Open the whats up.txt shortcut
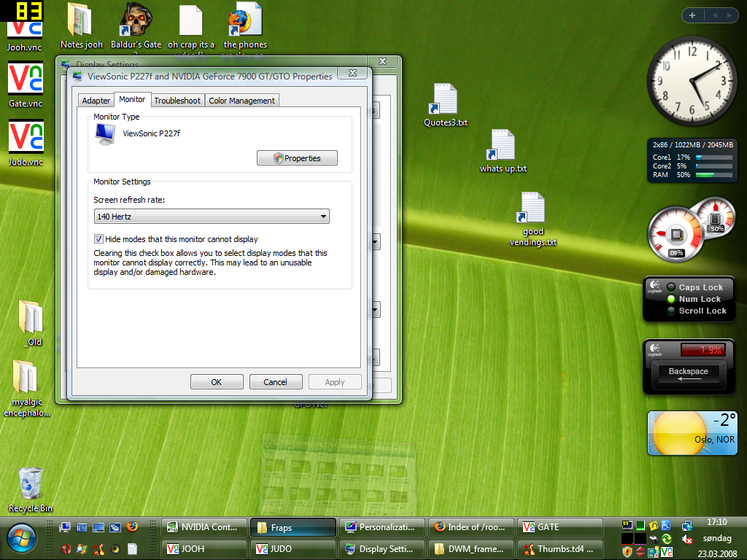The height and width of the screenshot is (560, 747). (503, 151)
